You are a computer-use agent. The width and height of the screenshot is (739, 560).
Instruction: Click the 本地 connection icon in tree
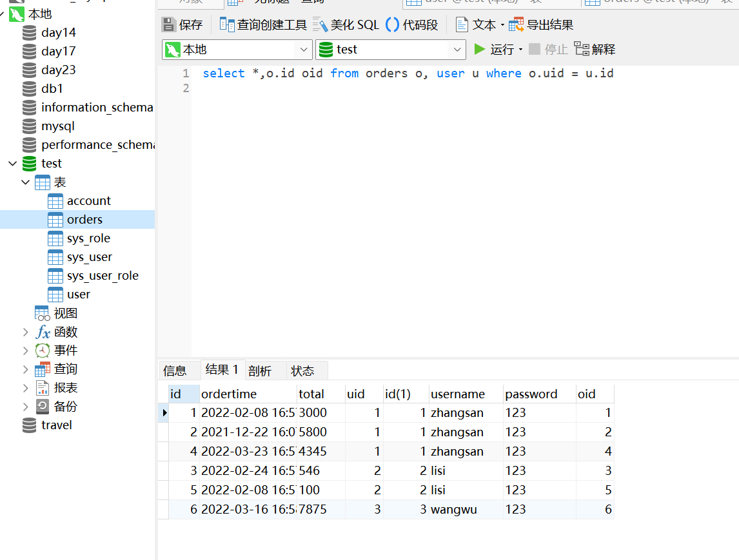(17, 14)
